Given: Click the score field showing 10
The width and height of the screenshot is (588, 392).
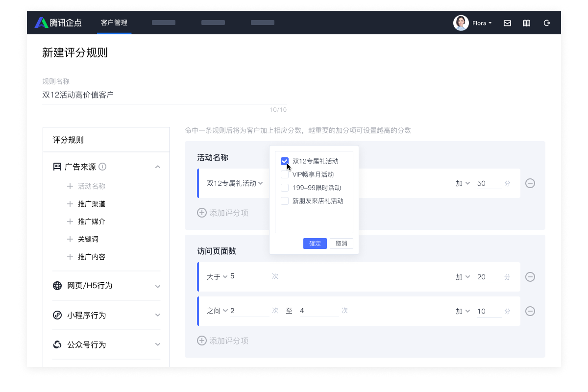Looking at the screenshot, I should [489, 311].
